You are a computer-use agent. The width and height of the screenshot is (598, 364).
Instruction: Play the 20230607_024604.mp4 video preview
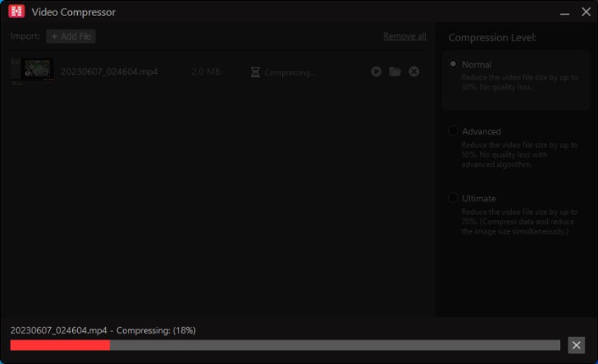376,72
